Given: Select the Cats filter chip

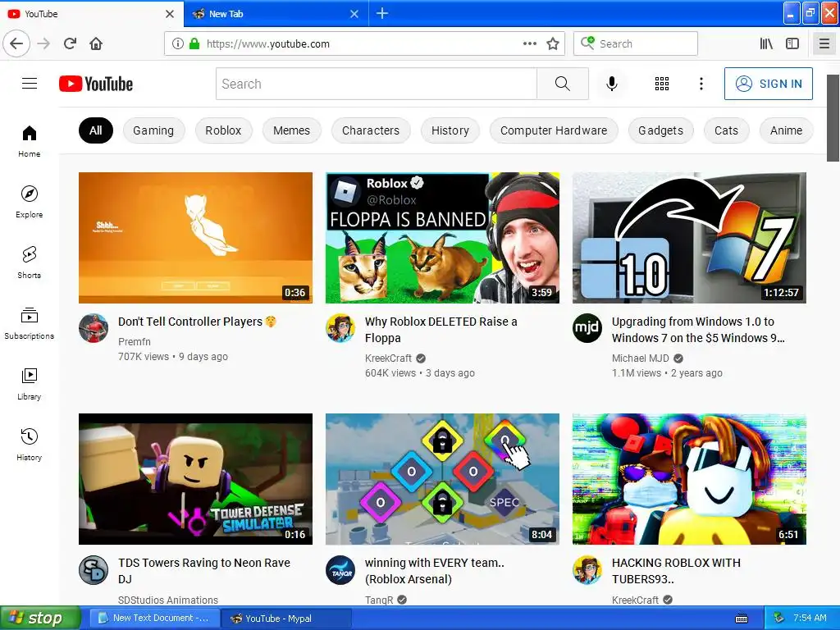Looking at the screenshot, I should click(x=727, y=130).
